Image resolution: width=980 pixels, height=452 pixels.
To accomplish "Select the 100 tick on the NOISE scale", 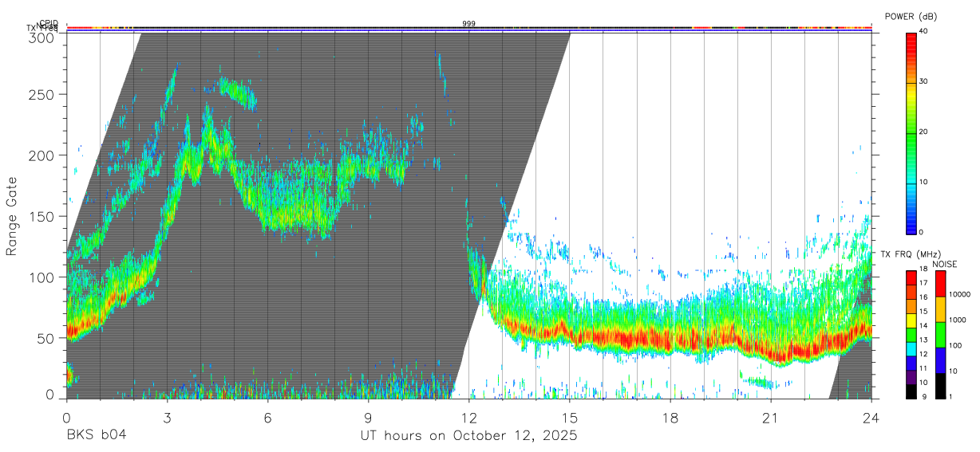I will 955,346.
